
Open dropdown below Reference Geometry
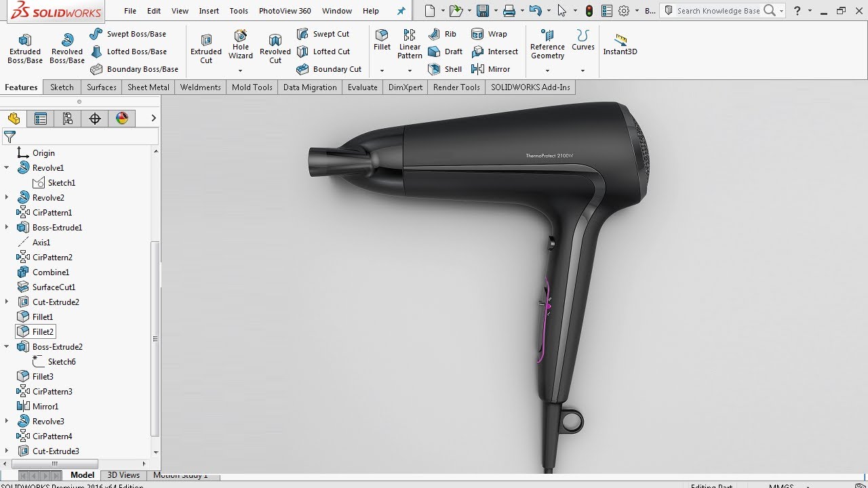pos(547,70)
